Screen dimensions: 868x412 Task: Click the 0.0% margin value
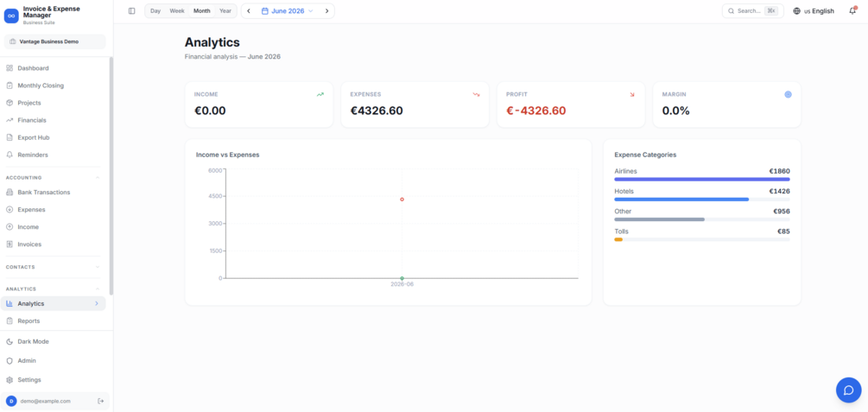[x=676, y=111]
